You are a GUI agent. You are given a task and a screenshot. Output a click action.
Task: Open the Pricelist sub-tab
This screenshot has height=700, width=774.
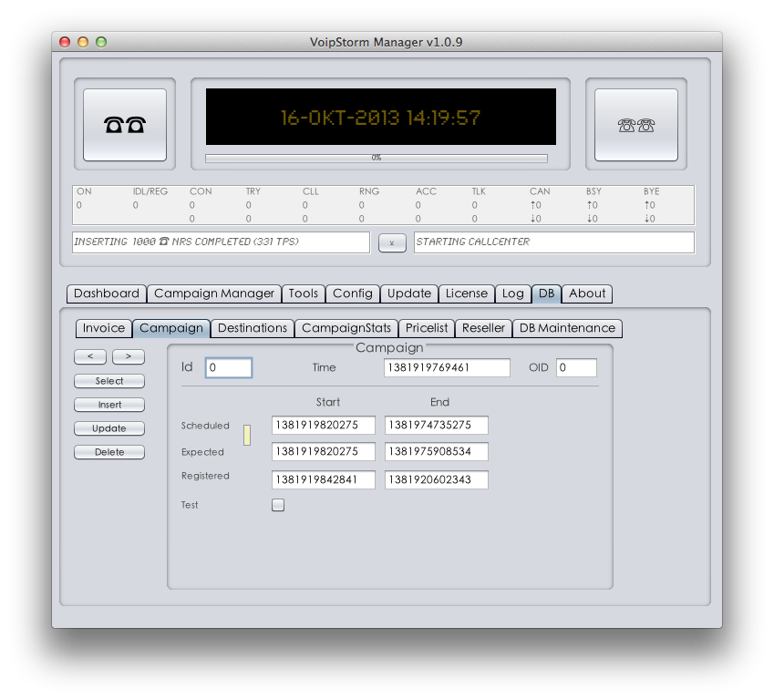coord(427,328)
